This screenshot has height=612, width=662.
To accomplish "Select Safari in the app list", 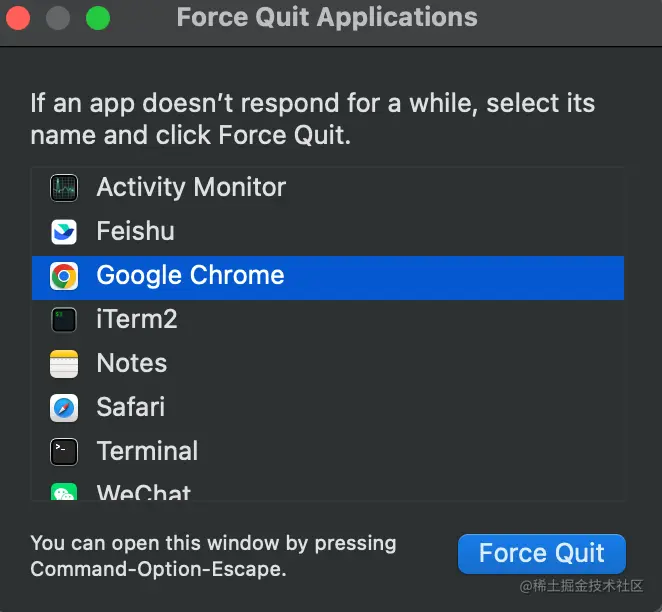I will point(328,408).
